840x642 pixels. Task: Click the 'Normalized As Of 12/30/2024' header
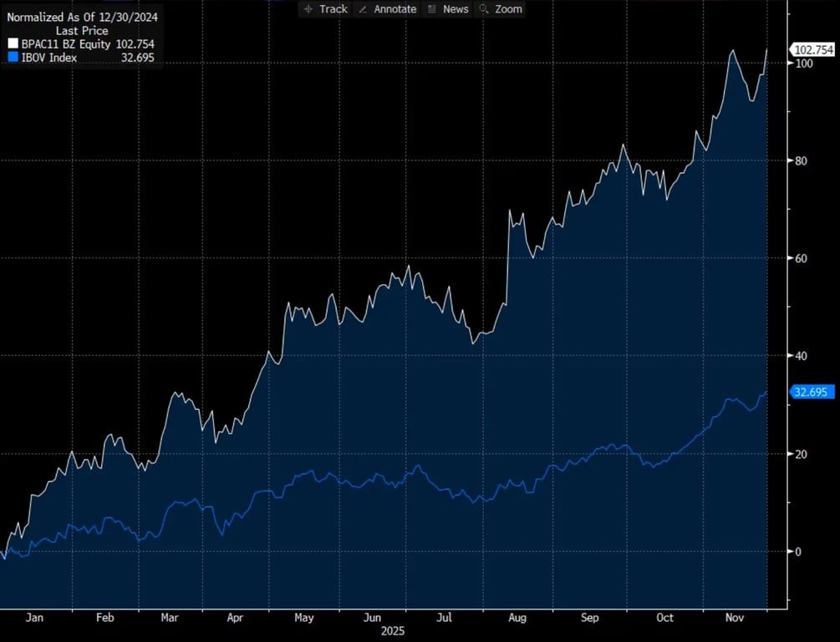coord(82,17)
